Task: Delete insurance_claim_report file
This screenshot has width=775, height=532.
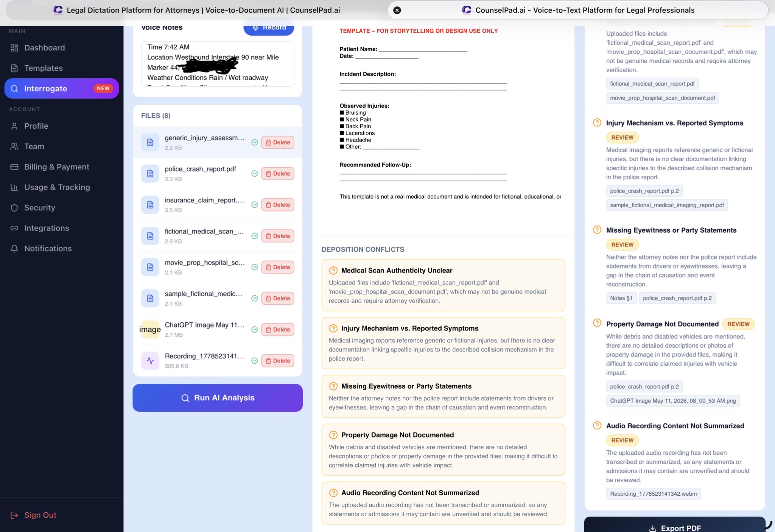Action: [278, 205]
